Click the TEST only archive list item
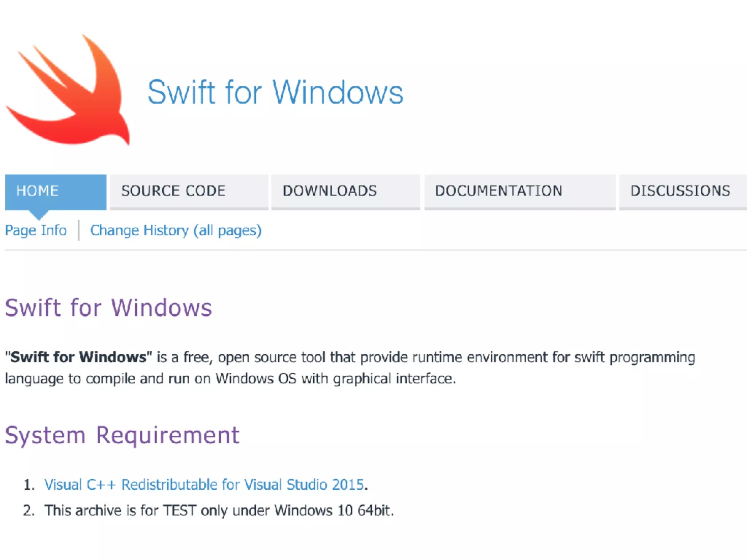Viewport: 747px width, 560px height. [x=219, y=511]
